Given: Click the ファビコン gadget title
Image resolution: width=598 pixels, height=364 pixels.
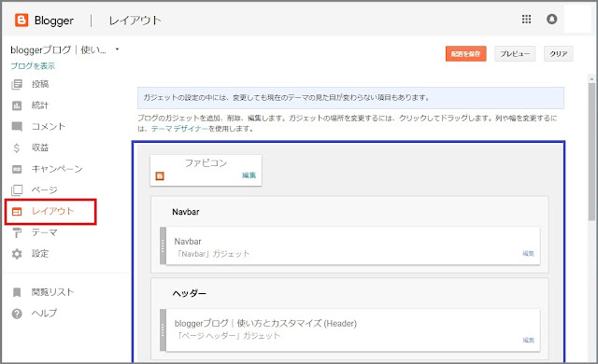Looking at the screenshot, I should click(x=206, y=163).
